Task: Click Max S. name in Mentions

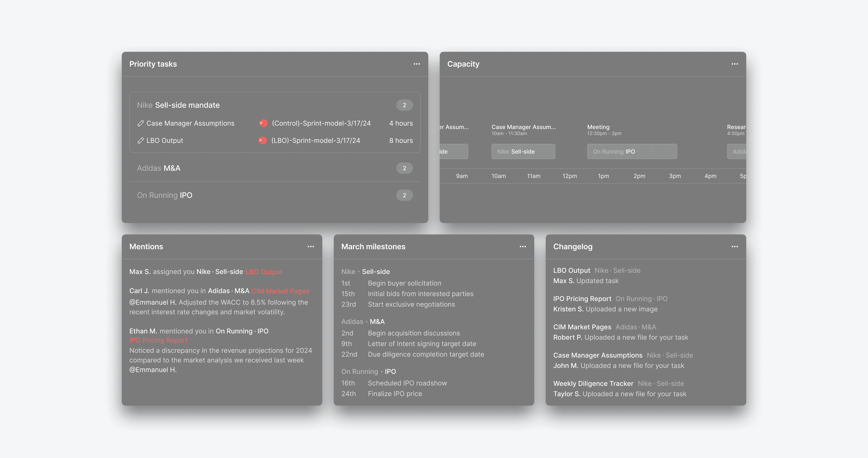Action: (x=140, y=272)
